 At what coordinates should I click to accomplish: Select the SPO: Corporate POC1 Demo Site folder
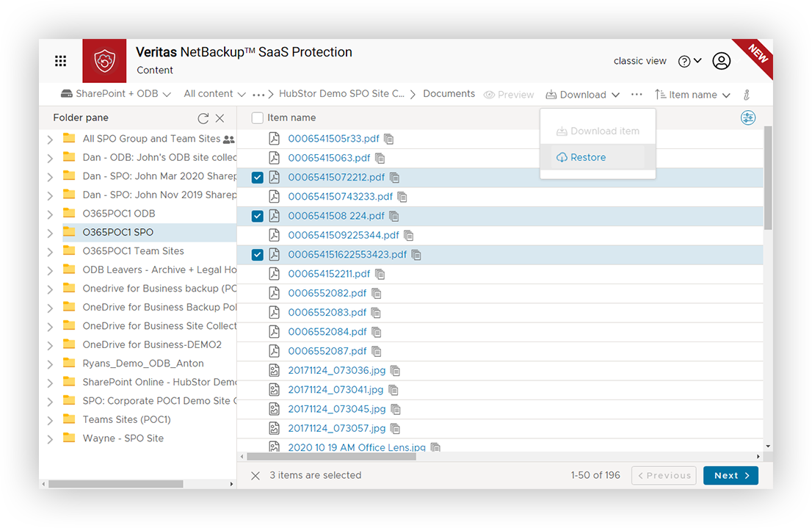159,401
